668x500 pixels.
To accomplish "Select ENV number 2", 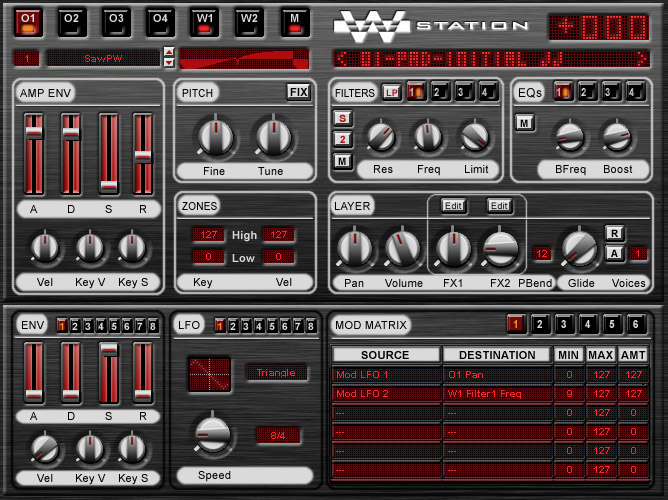I will 75,326.
